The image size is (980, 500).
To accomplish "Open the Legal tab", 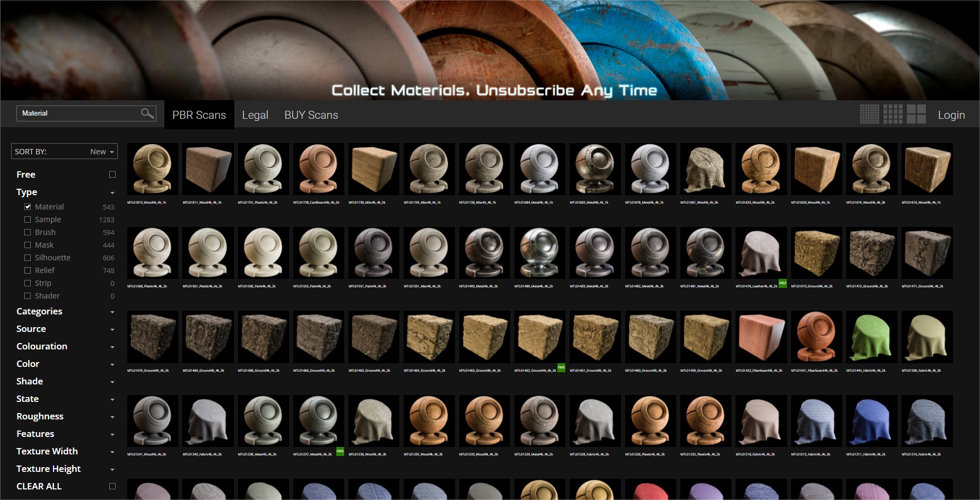I will point(255,115).
